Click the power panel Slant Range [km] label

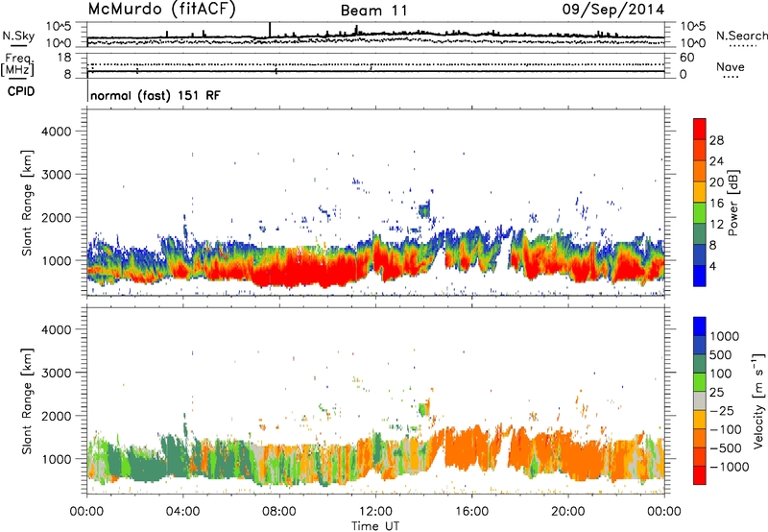[27, 203]
